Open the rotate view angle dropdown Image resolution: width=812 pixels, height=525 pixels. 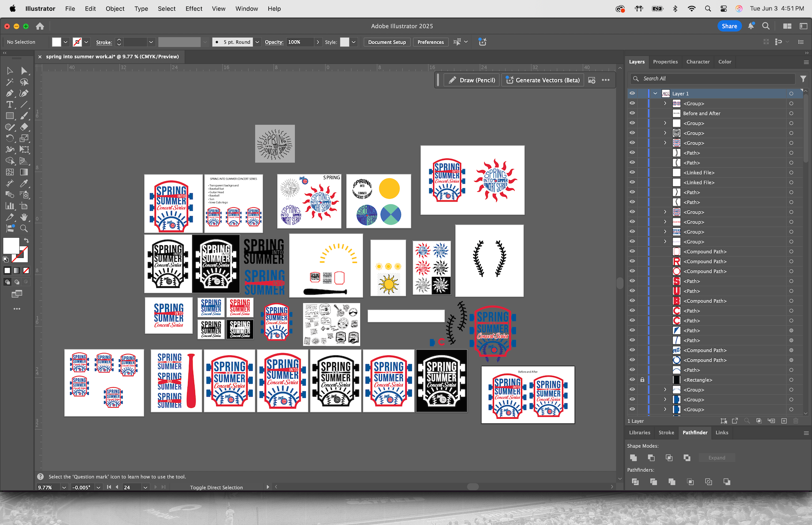click(x=98, y=487)
